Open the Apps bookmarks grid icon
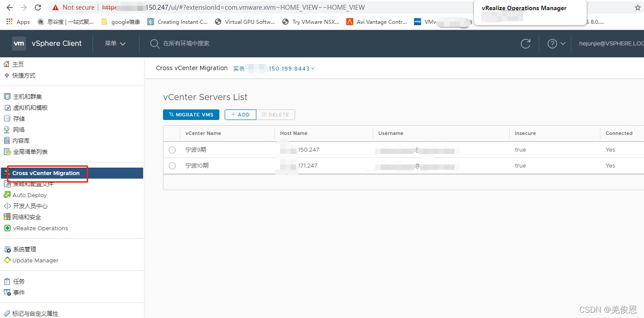Image resolution: width=644 pixels, height=318 pixels. (x=9, y=22)
